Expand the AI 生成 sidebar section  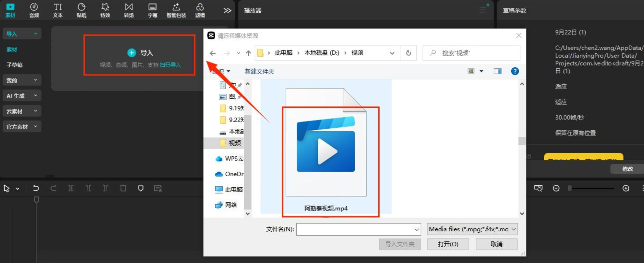(22, 96)
